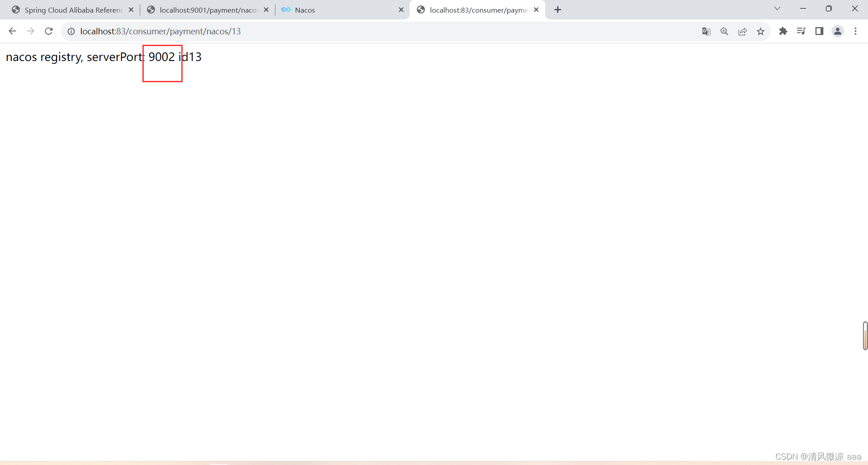Restore down the browser window

pos(829,9)
